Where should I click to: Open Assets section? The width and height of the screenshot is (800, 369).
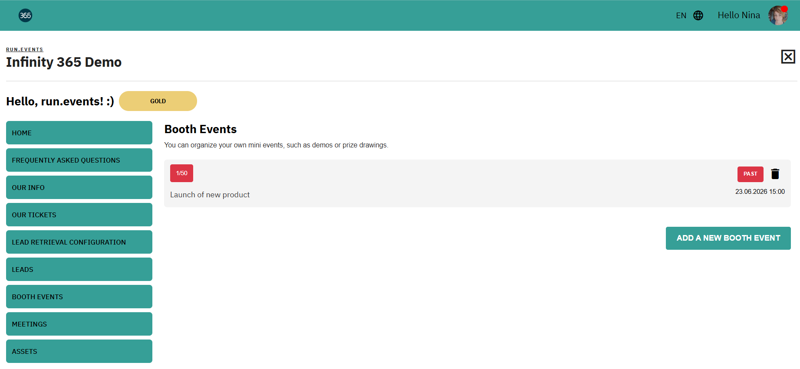pos(79,351)
